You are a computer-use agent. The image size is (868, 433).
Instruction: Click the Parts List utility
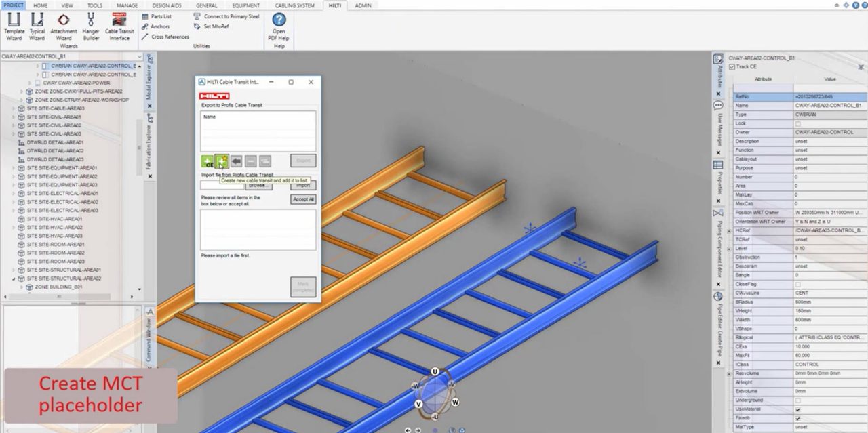pos(161,16)
